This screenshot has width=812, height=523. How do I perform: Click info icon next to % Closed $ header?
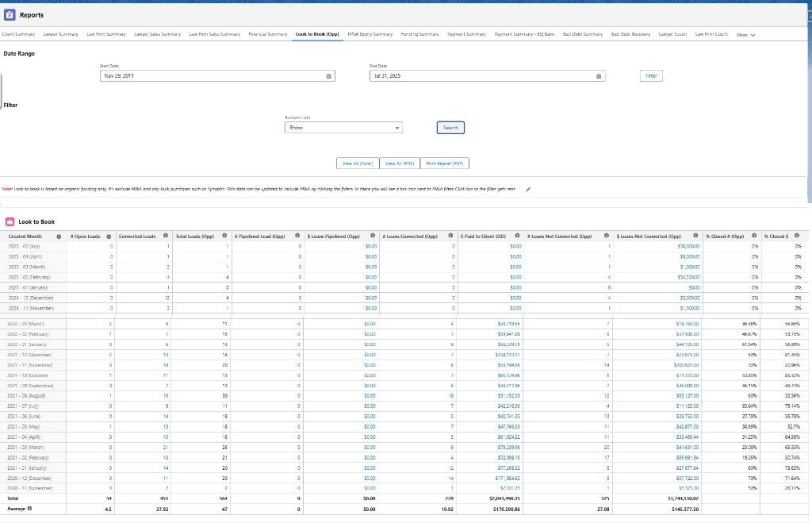(x=796, y=236)
